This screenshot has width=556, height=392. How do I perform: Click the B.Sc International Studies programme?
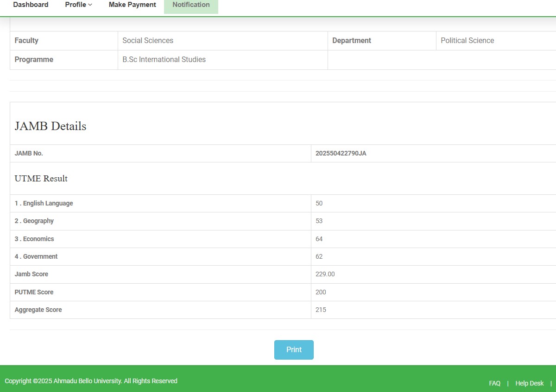tap(164, 60)
